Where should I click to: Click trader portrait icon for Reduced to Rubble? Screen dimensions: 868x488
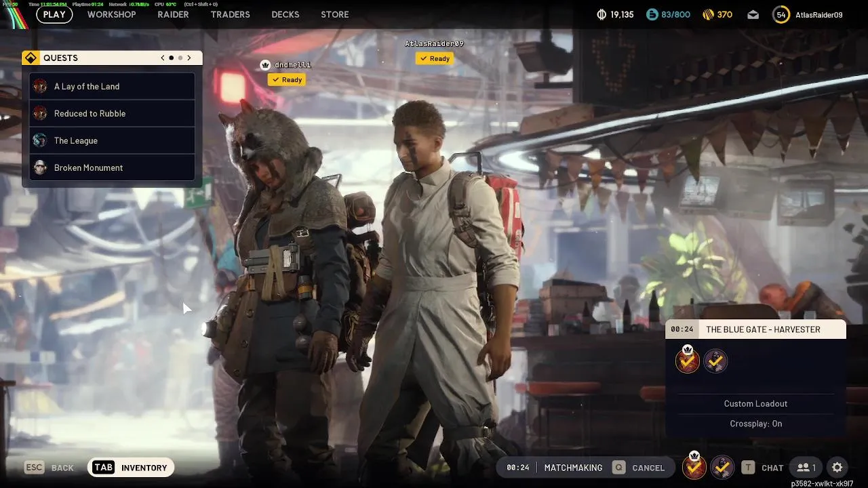click(x=40, y=113)
